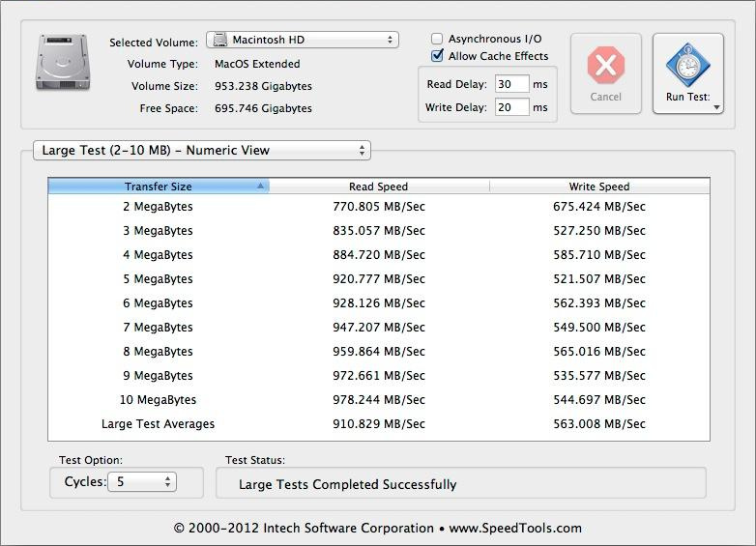Click write speed 562.393 MB/Sec
Viewport: 756px width, 546px height.
[x=599, y=302]
